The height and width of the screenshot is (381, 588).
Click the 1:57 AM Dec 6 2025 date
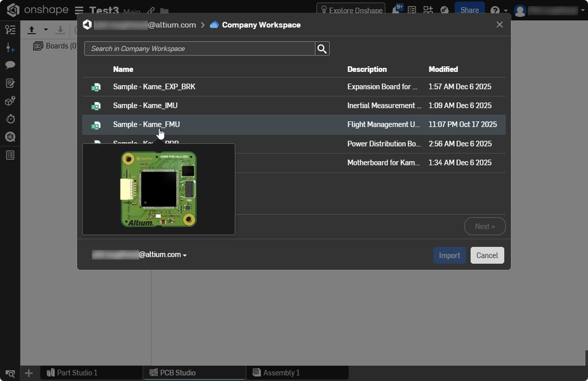coord(460,87)
